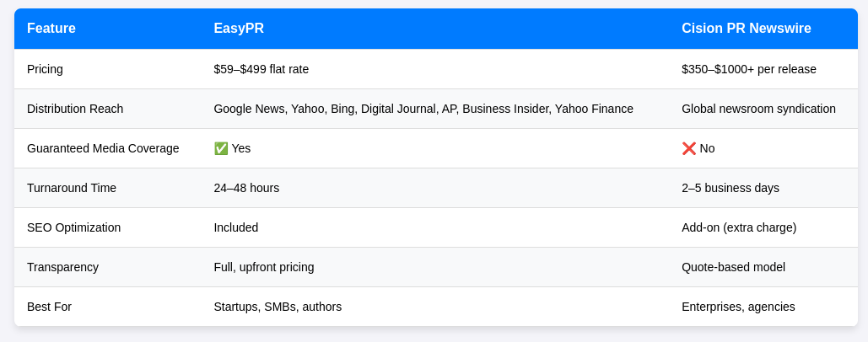
Task: Click the green checkmark icon beside Yes
Action: 221,148
